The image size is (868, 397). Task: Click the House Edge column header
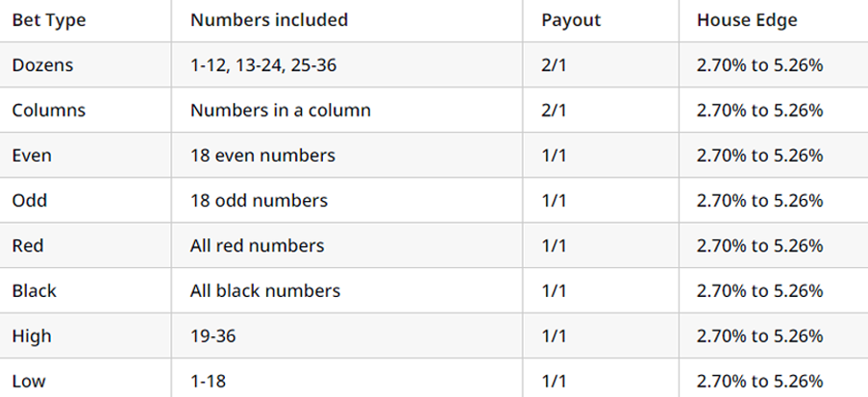[748, 19]
